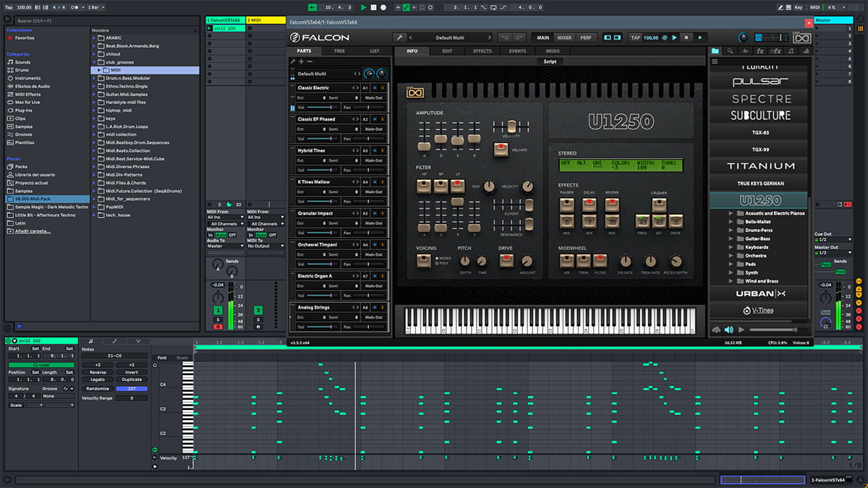Open the All Ins MIDI From dropdown, track 1
Viewport: 868px width, 488px height.
tap(225, 217)
